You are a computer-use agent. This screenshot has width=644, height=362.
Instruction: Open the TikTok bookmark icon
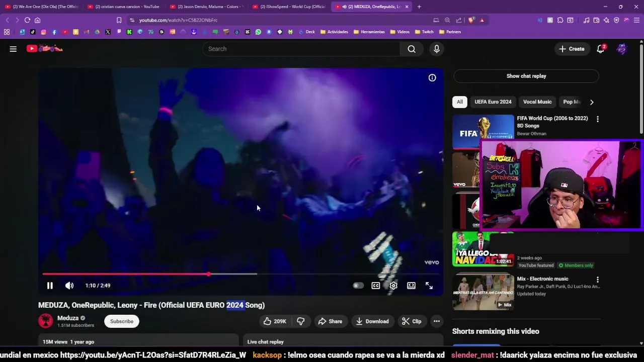[x=33, y=32]
